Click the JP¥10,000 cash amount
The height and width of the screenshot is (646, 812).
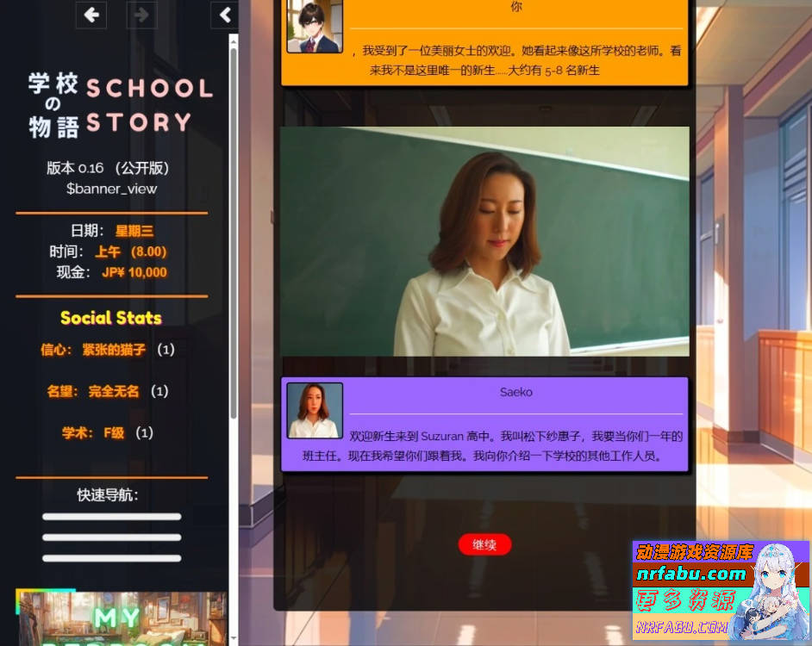click(136, 272)
